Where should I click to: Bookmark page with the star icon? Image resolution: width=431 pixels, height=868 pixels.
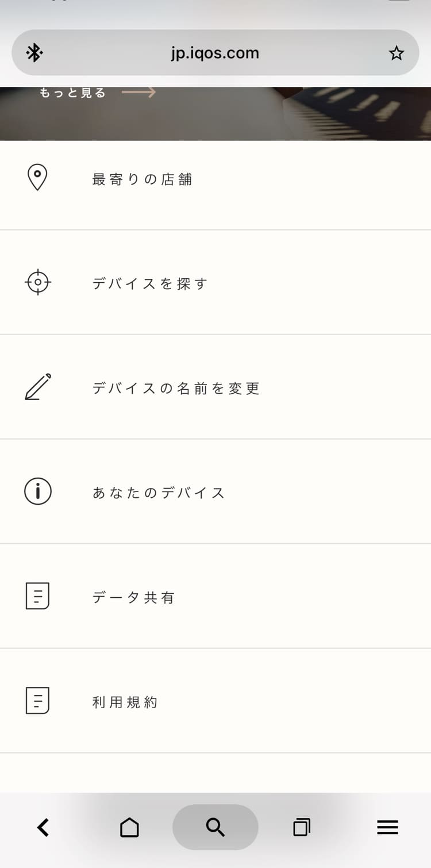[397, 53]
